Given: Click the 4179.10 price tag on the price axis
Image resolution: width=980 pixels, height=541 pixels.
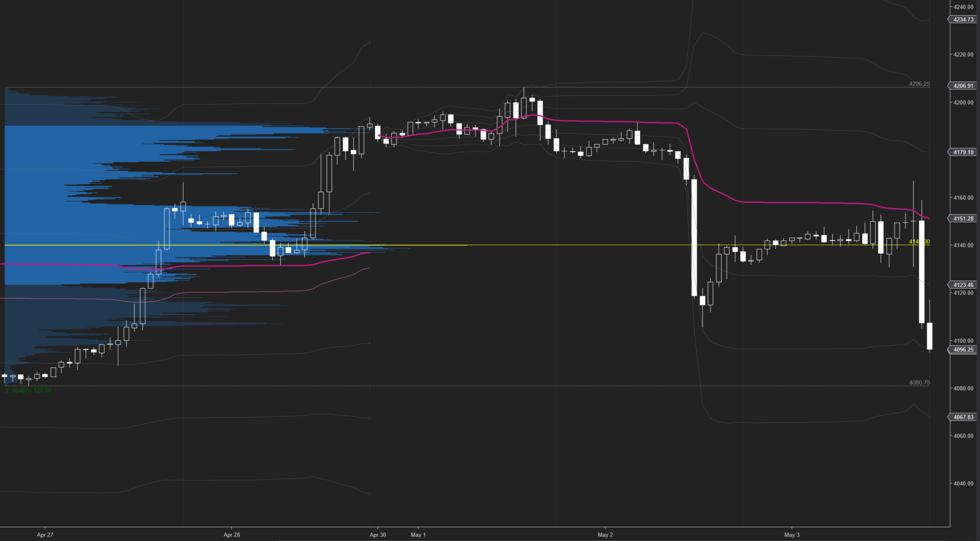Looking at the screenshot, I should pos(961,152).
